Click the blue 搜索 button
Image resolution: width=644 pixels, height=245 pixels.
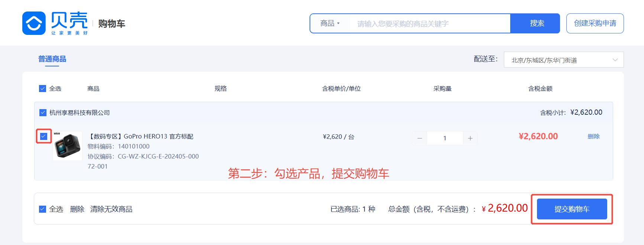point(535,23)
